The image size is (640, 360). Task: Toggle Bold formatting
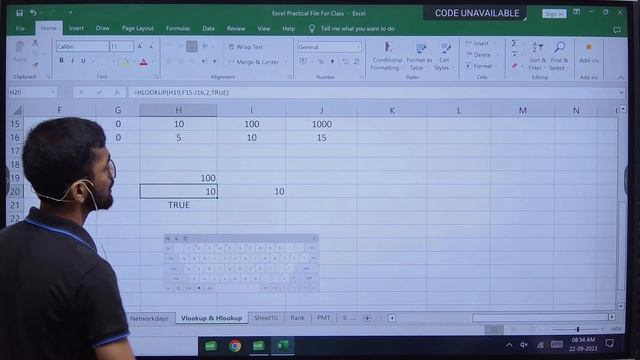pyautogui.click(x=61, y=60)
